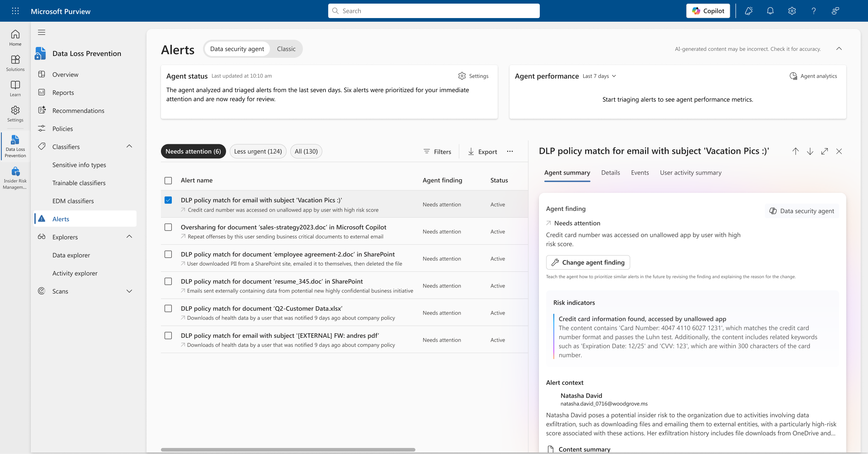Switch to Classic alerts view
The width and height of the screenshot is (868, 454).
286,49
